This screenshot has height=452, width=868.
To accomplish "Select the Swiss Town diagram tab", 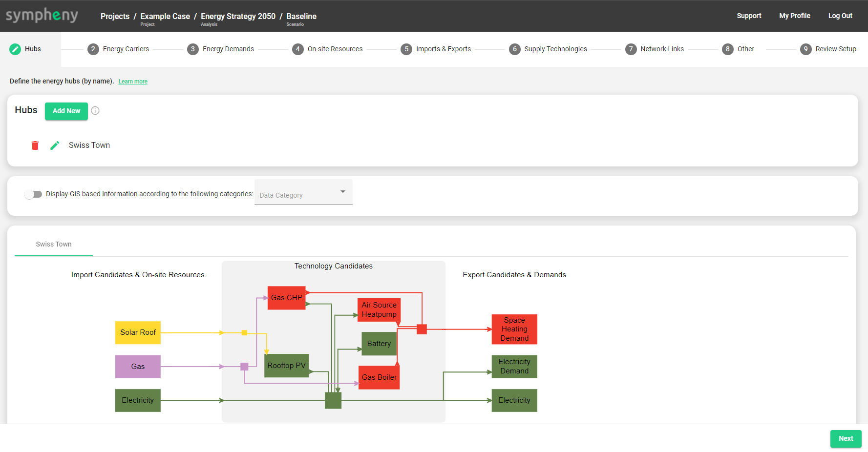I will coord(54,244).
